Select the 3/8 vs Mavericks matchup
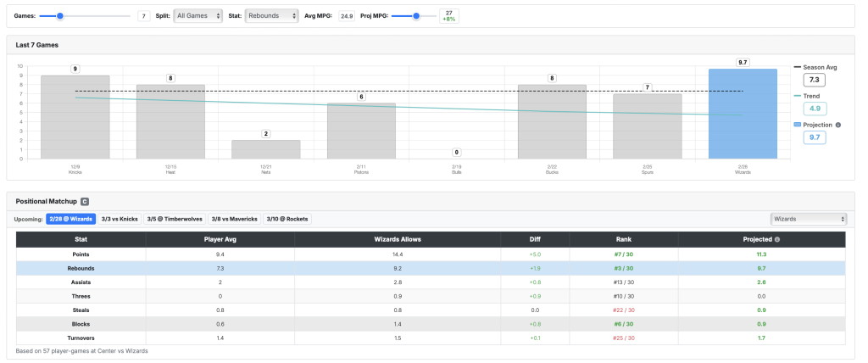 pos(234,219)
